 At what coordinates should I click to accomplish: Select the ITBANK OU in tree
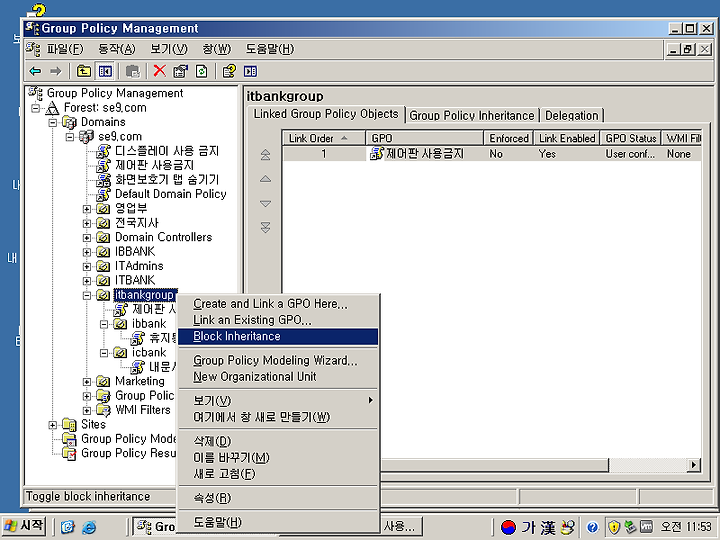135,281
